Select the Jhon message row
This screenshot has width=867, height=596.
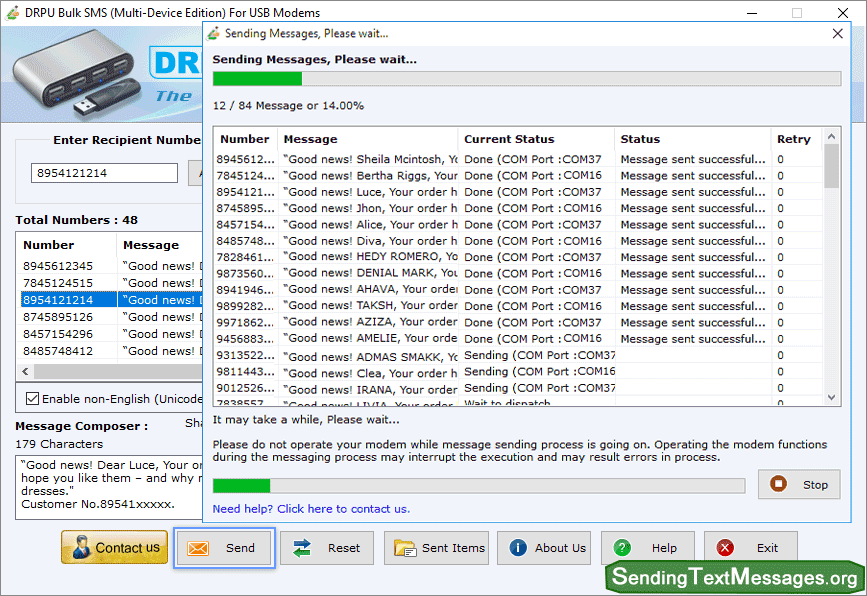point(519,208)
